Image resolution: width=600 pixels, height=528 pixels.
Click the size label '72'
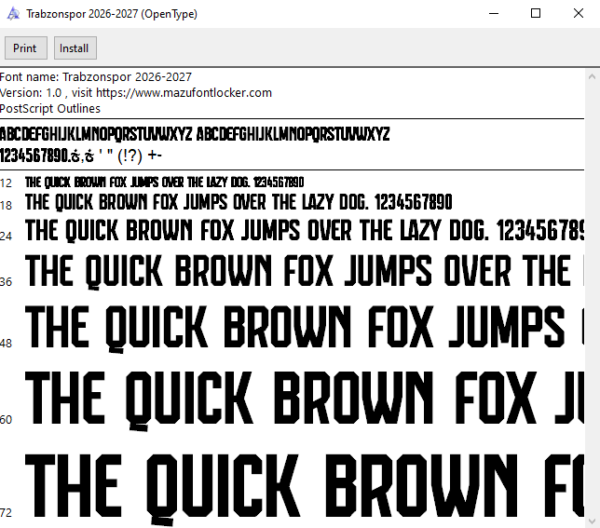coord(6,512)
